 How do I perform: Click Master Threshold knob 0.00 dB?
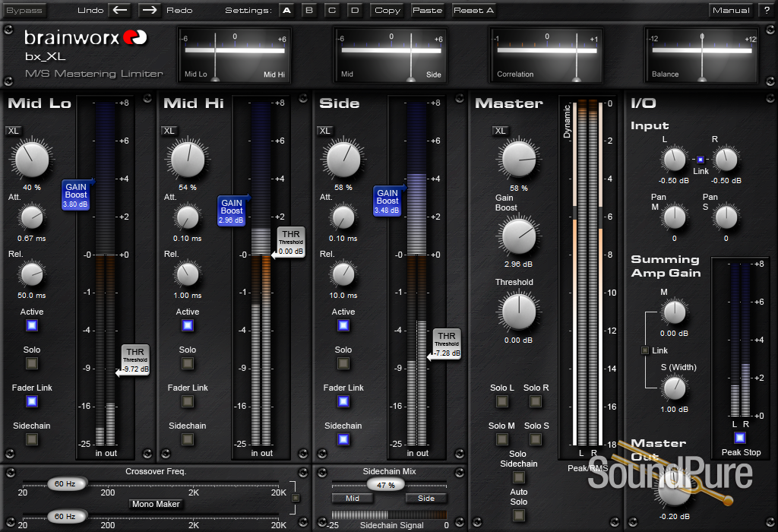pyautogui.click(x=519, y=312)
